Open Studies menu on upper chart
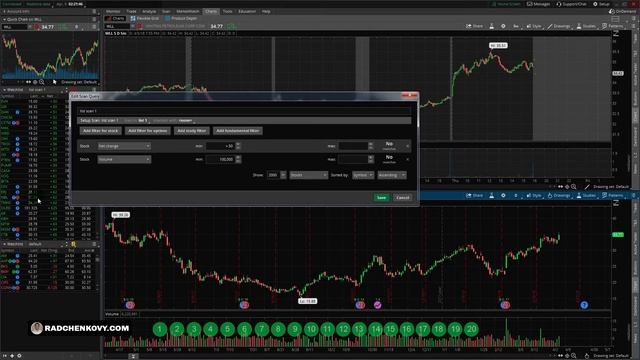 (586, 26)
